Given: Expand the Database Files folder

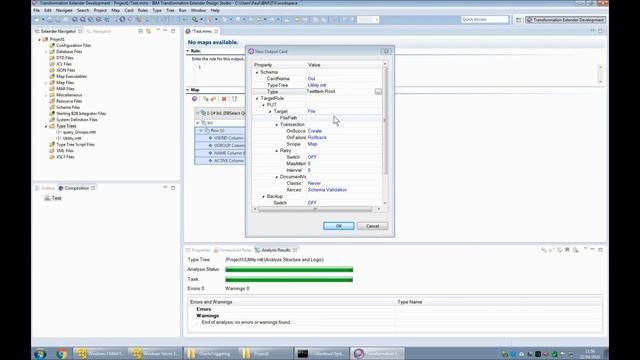Looking at the screenshot, I should click(x=46, y=52).
